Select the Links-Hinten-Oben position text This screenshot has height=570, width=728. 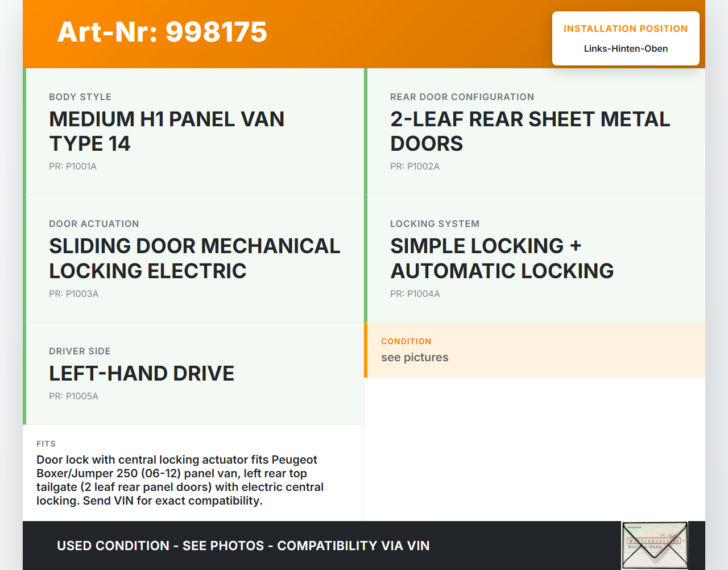pyautogui.click(x=626, y=49)
